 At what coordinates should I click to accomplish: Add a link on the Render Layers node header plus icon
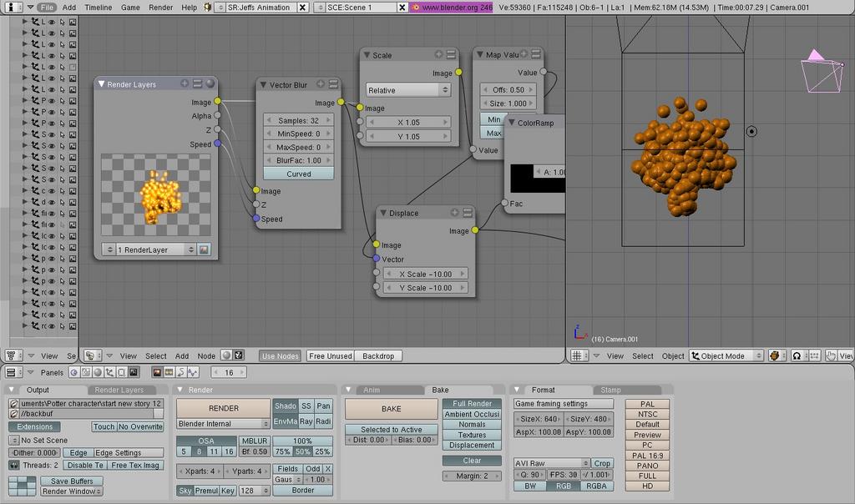click(185, 83)
